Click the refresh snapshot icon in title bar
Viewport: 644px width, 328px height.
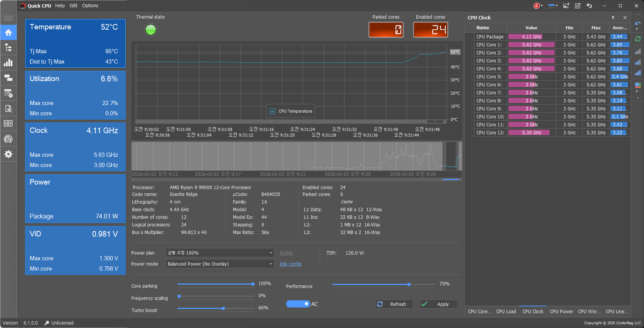[578, 6]
